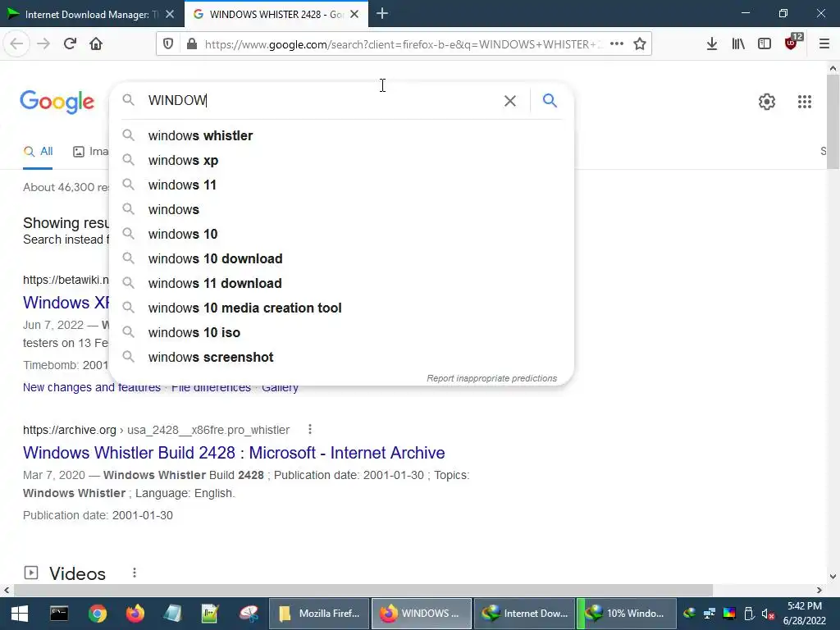Screen dimensions: 840x630
Task: Select 'windows screenshot' suggestion
Action: click(x=341, y=358)
